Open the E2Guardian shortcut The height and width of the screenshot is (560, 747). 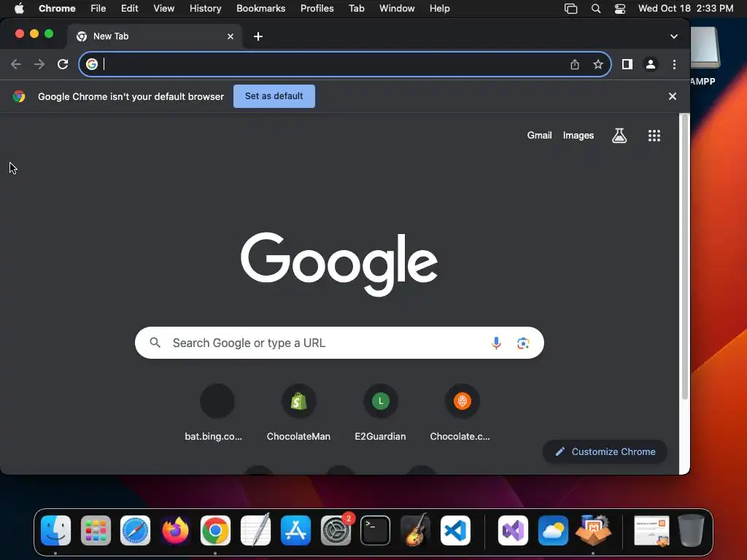click(x=380, y=413)
